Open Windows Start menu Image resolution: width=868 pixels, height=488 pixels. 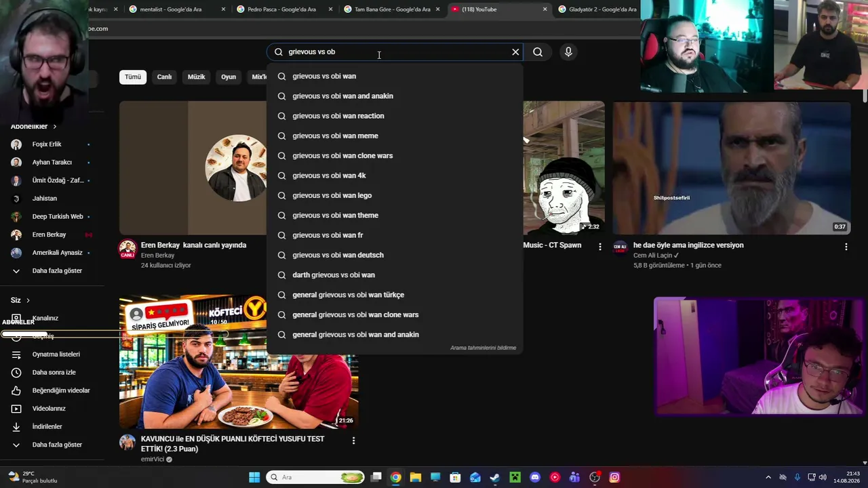(254, 477)
